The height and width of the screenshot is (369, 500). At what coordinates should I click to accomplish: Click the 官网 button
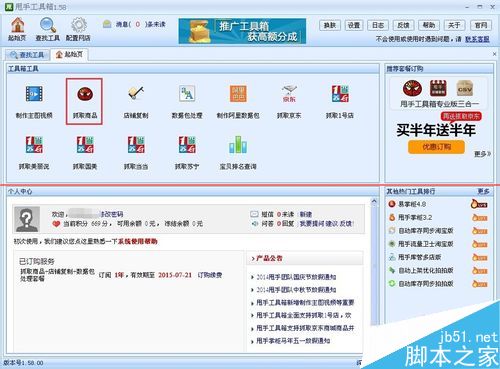coord(480,25)
